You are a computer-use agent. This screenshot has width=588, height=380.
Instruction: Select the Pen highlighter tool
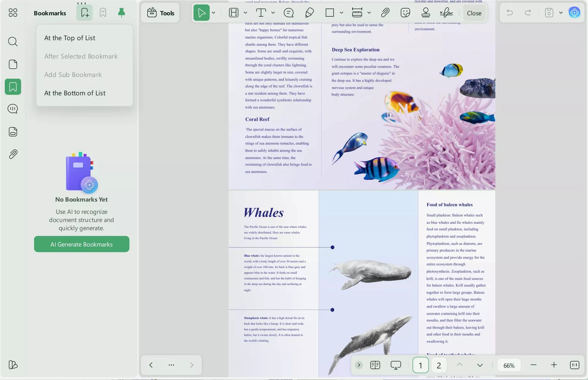click(309, 13)
